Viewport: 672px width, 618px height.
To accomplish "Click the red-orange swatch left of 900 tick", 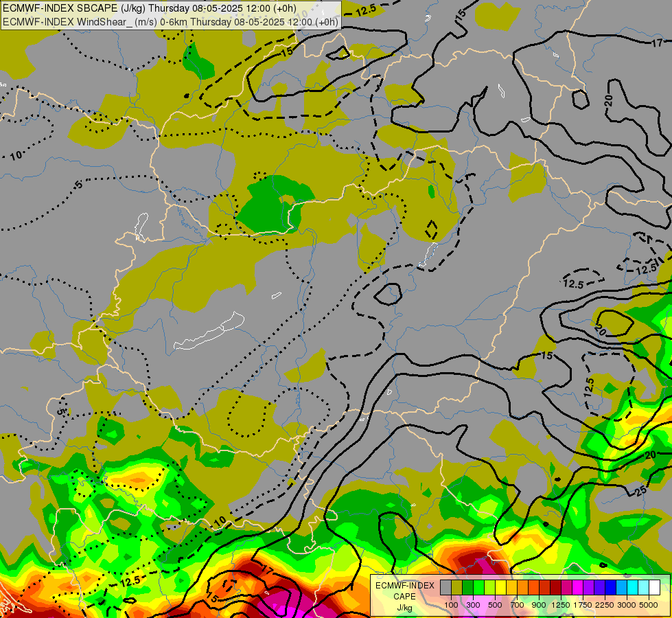I will point(533,588).
